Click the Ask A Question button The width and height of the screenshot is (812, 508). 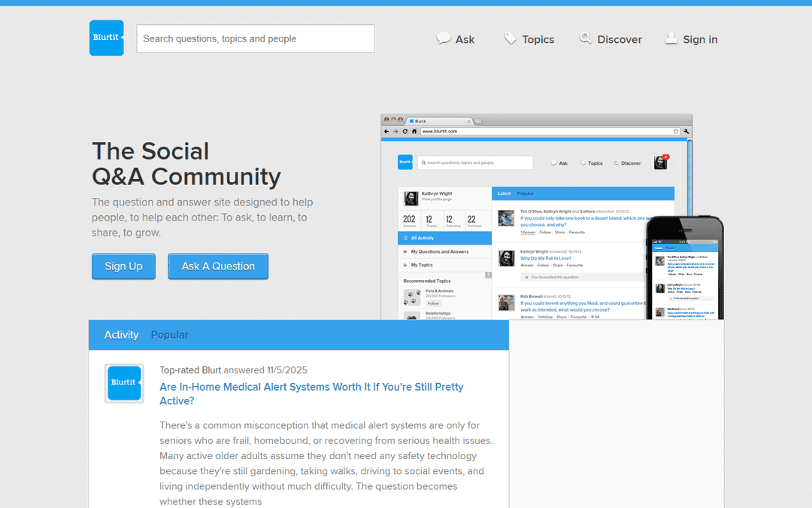click(218, 266)
